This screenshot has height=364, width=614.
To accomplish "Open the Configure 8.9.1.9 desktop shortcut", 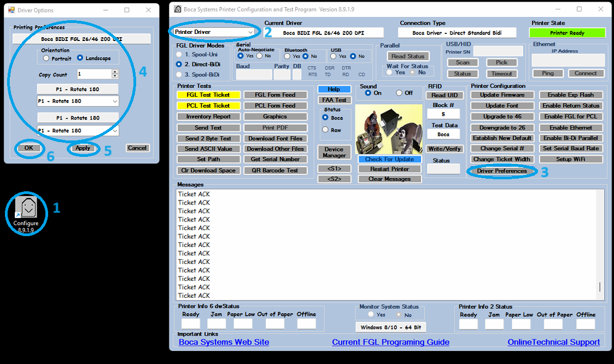I will click(x=26, y=214).
